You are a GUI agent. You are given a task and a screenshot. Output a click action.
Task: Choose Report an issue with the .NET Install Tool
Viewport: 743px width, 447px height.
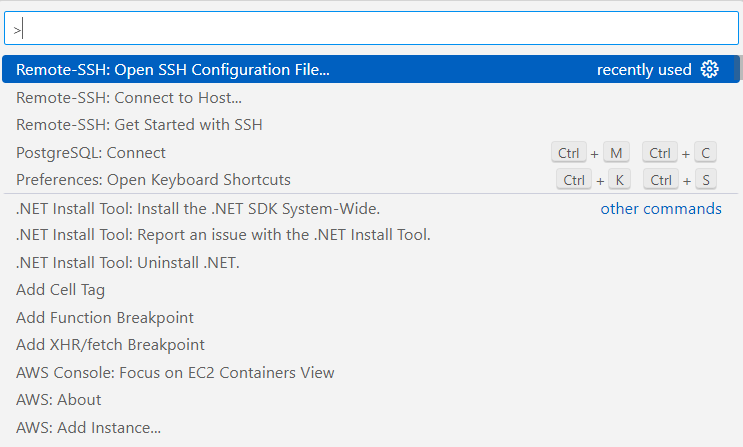[371, 235]
